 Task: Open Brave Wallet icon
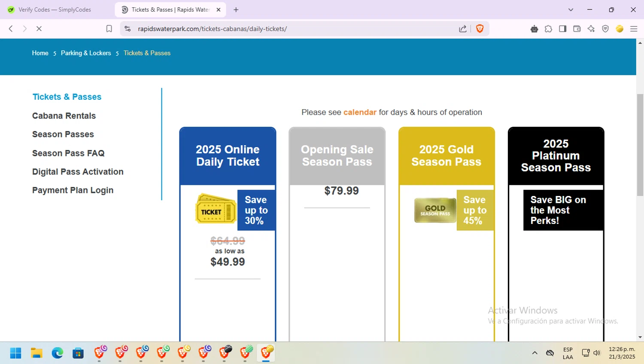pos(577,29)
